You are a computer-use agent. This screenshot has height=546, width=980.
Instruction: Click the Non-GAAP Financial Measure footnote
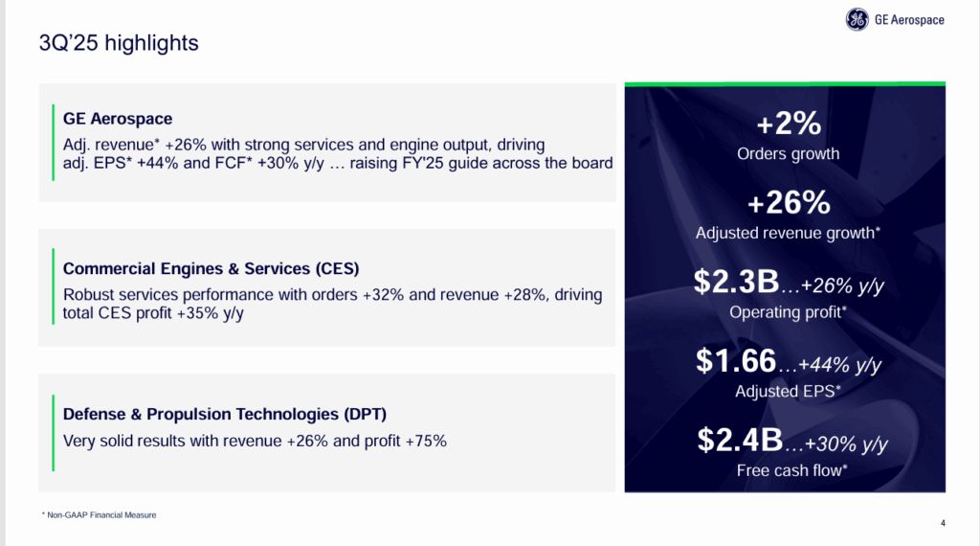coord(100,515)
